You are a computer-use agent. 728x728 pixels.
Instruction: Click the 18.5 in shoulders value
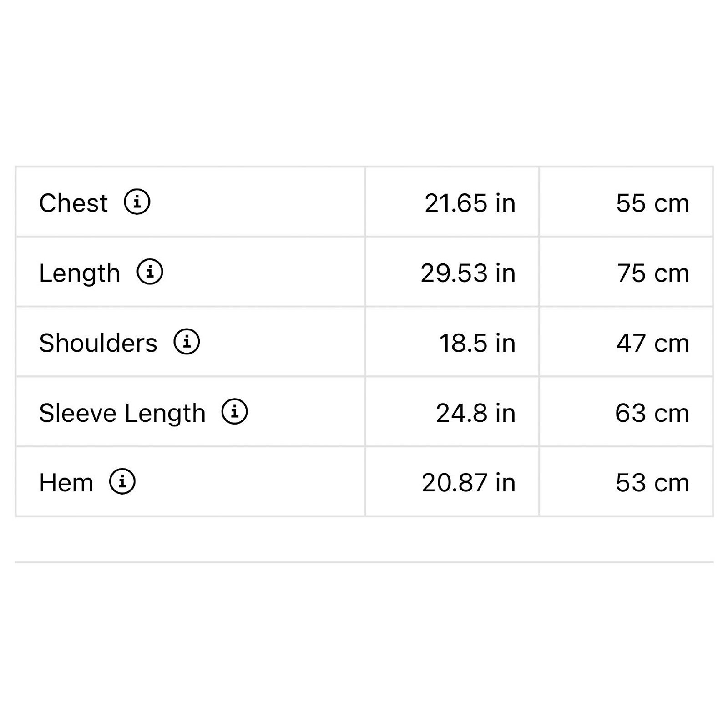pos(477,343)
